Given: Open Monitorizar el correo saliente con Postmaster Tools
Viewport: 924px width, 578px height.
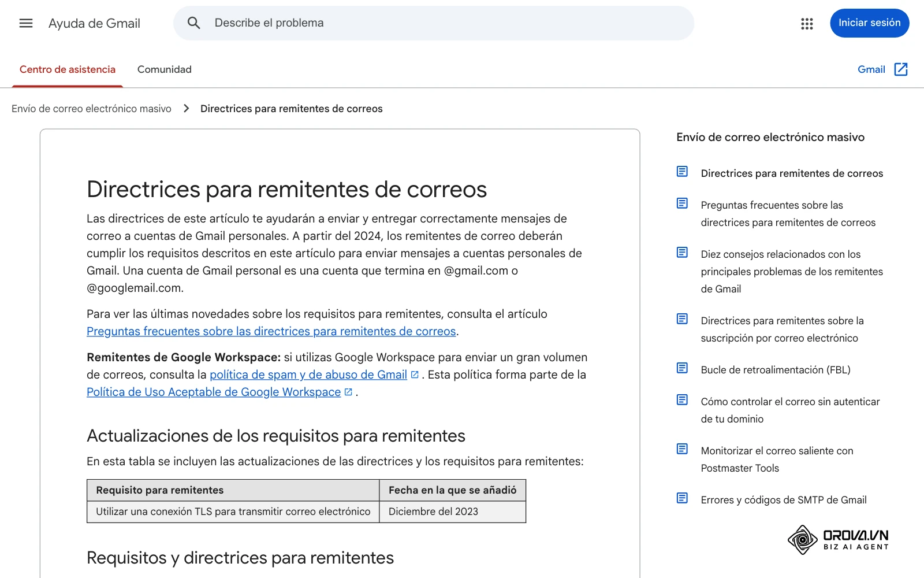Looking at the screenshot, I should (777, 460).
